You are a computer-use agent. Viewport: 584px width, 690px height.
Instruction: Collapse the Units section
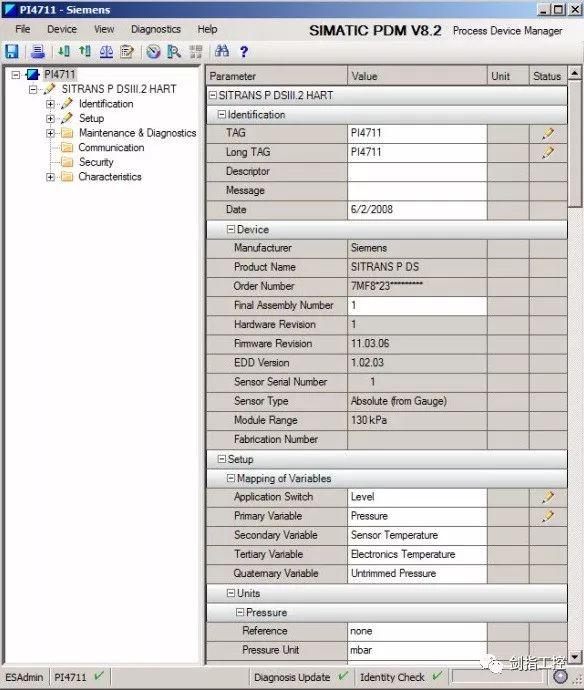[x=231, y=593]
